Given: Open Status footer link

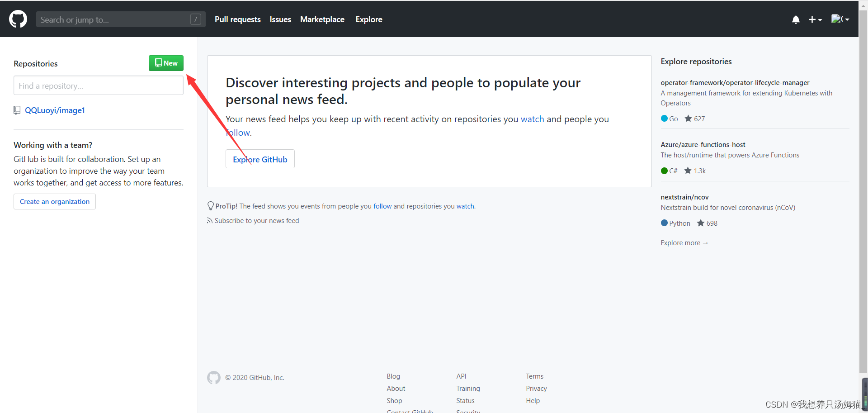Looking at the screenshot, I should coord(465,401).
